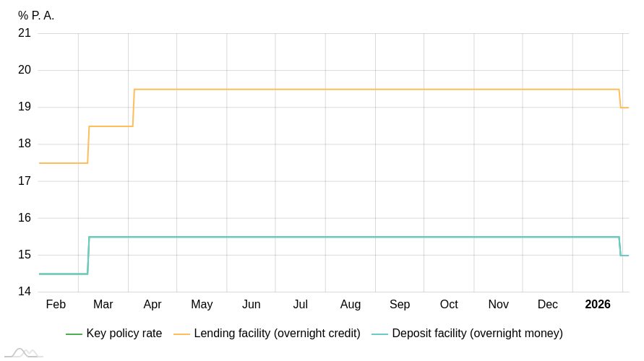This screenshot has width=644, height=361.
Task: Click the green Key policy rate legend swatch
Action: (74, 334)
